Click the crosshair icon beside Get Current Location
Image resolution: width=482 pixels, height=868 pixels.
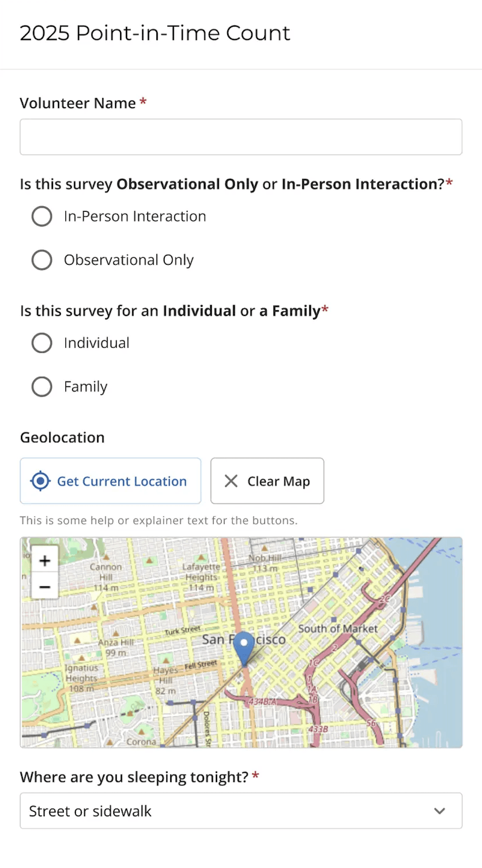[40, 481]
